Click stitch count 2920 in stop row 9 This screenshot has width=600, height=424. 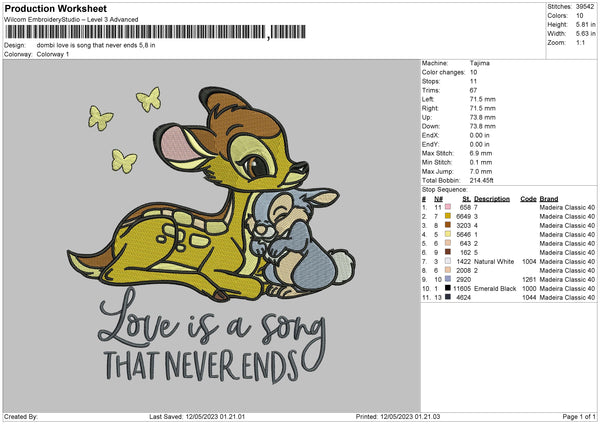click(x=463, y=279)
